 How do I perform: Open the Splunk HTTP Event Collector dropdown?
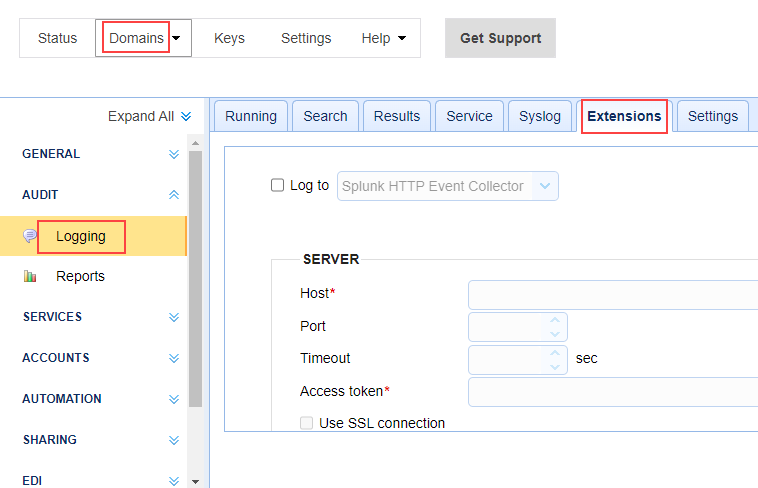click(447, 186)
